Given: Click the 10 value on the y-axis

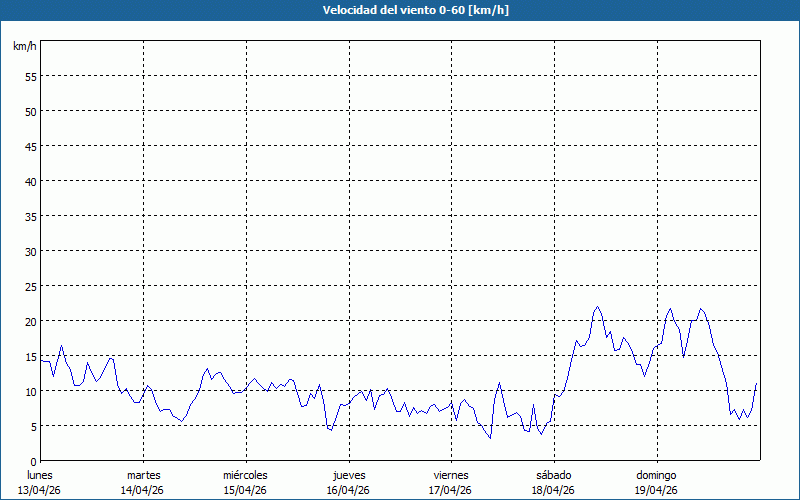Looking at the screenshot, I should click(x=30, y=391).
